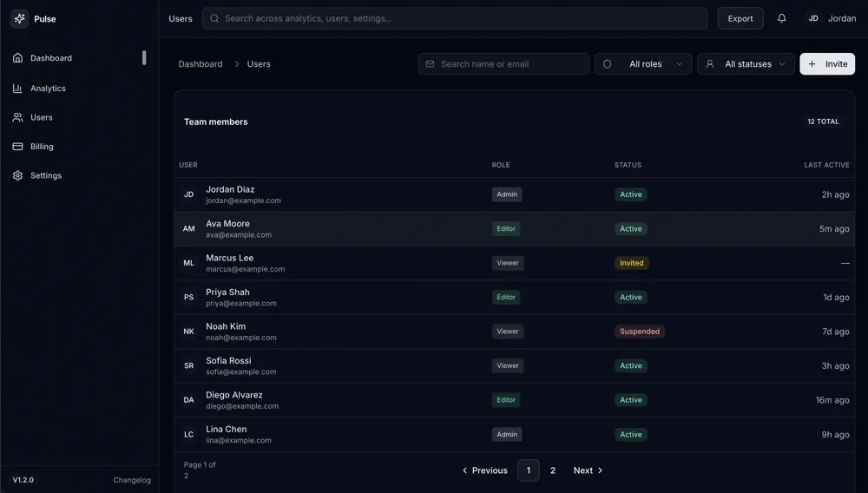Click the Dashboard home icon in sidebar
Viewport: 868px width, 493px height.
click(17, 58)
